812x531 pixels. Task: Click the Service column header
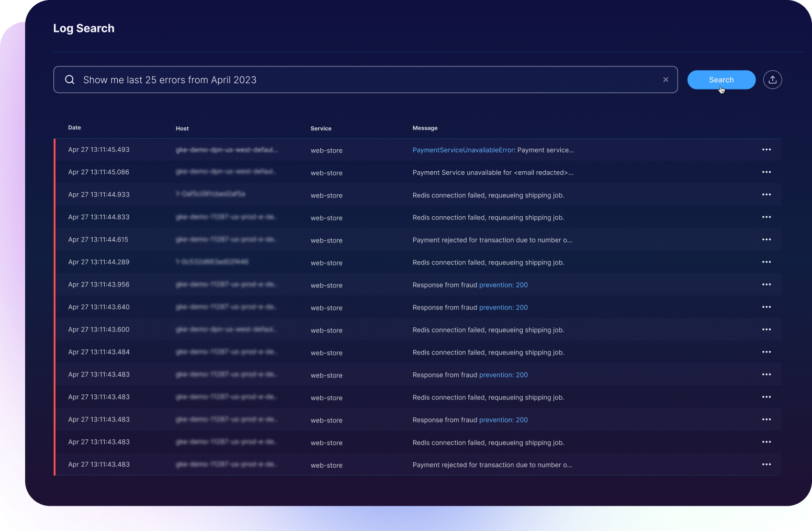click(321, 128)
